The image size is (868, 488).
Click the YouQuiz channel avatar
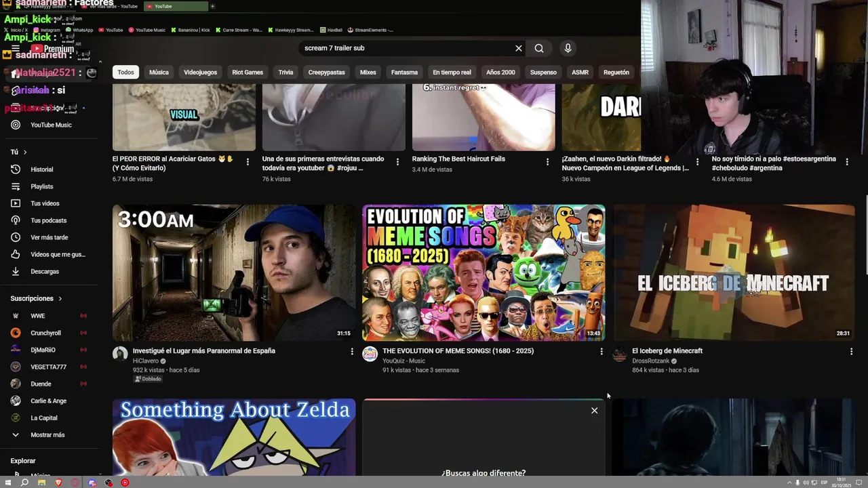370,354
